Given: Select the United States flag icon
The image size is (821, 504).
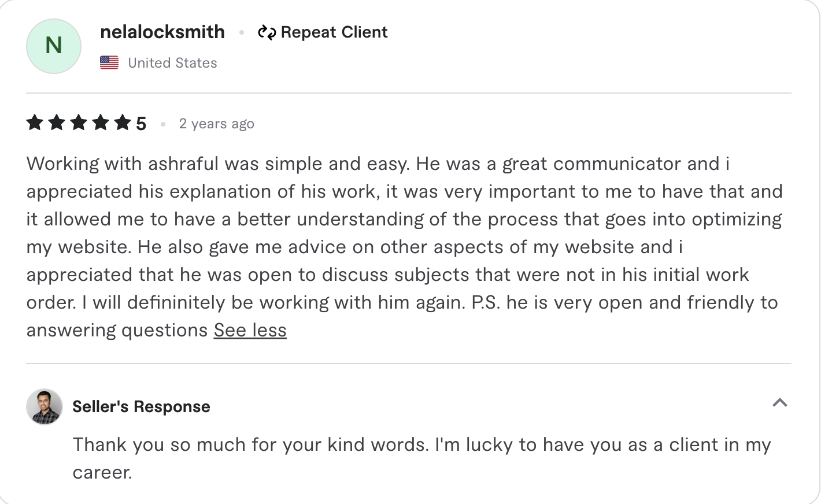Looking at the screenshot, I should 109,61.
